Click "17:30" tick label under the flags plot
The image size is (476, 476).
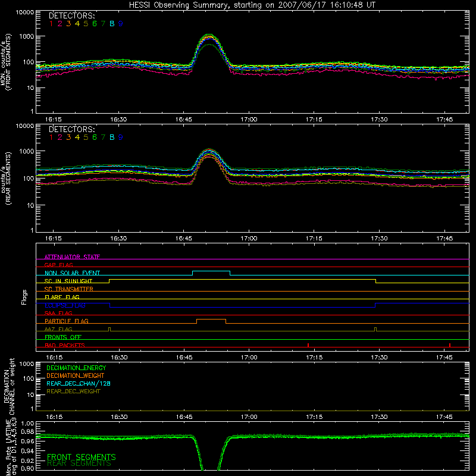click(x=379, y=358)
